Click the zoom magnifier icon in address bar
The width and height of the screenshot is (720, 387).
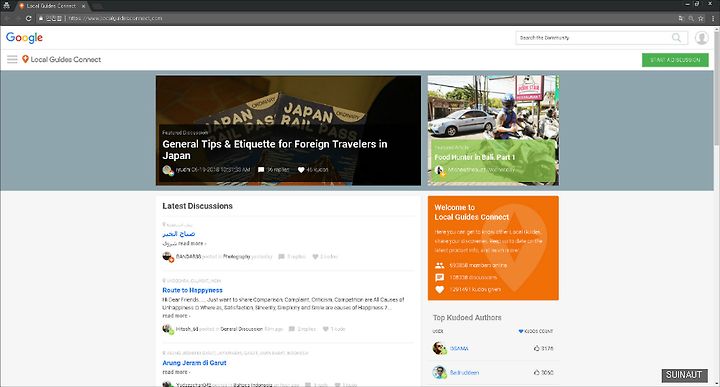691,18
